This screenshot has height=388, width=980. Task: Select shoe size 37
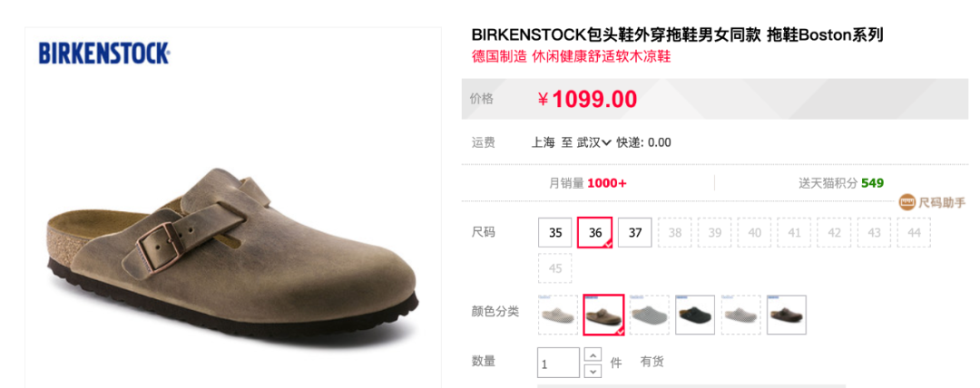[x=635, y=232]
